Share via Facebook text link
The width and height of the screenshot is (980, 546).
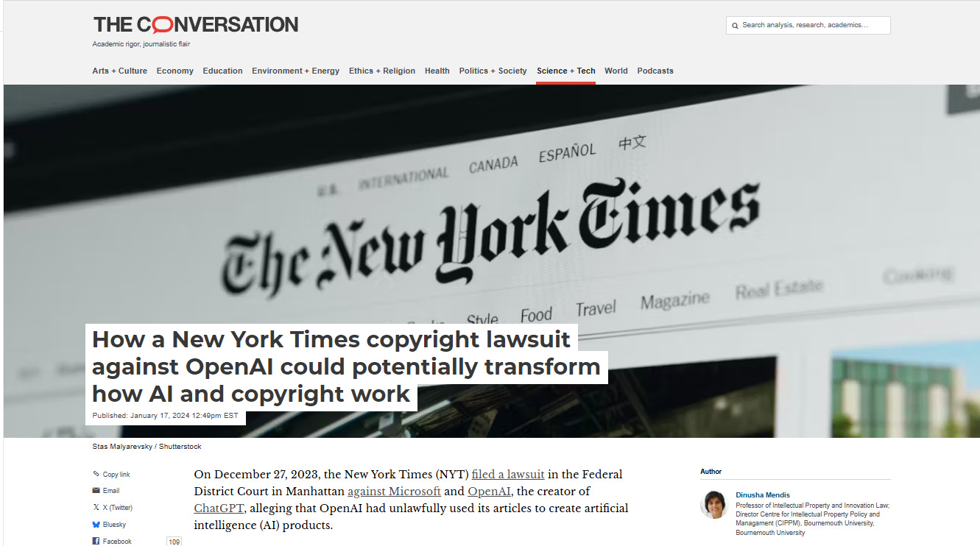click(117, 542)
